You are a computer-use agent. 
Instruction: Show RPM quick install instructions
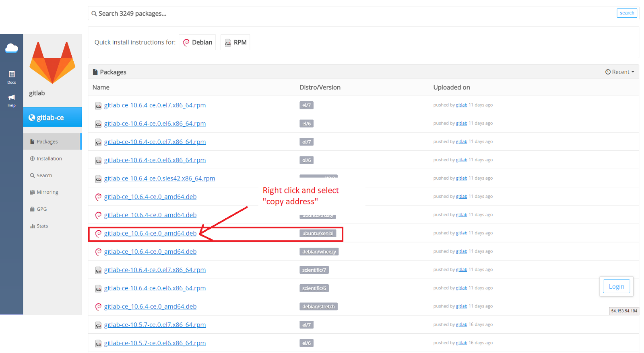235,42
